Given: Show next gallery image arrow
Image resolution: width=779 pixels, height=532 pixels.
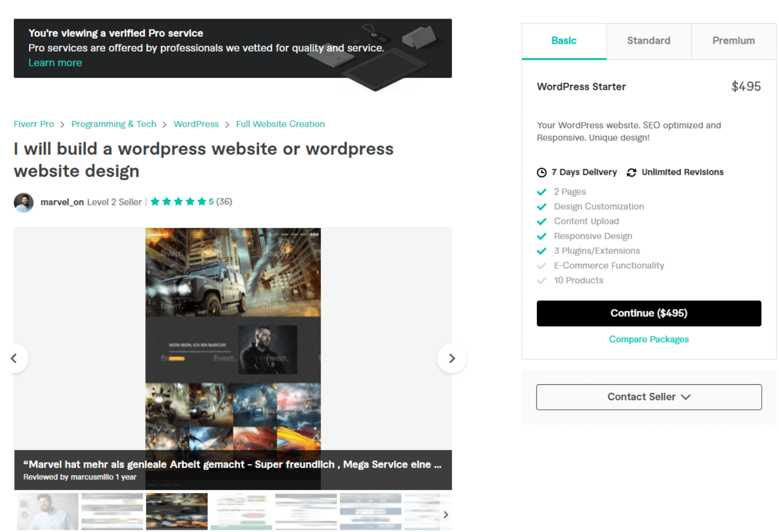Looking at the screenshot, I should point(451,358).
